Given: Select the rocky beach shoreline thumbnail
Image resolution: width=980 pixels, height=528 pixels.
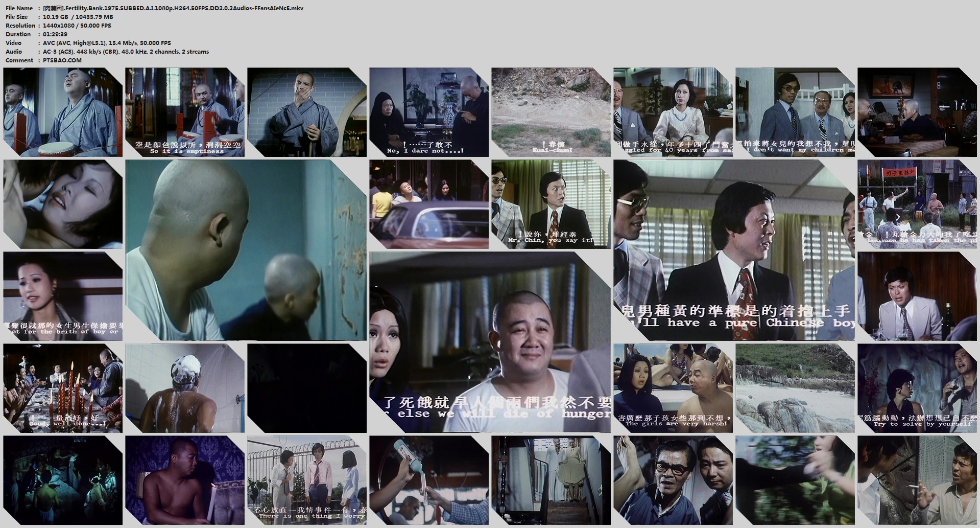Looking at the screenshot, I should point(795,388).
